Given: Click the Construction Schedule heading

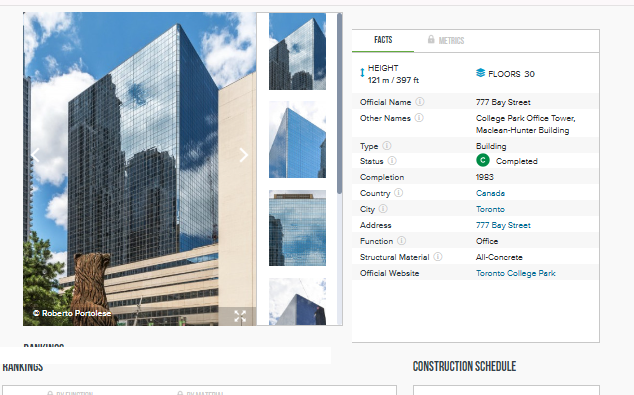Looking at the screenshot, I should [464, 366].
